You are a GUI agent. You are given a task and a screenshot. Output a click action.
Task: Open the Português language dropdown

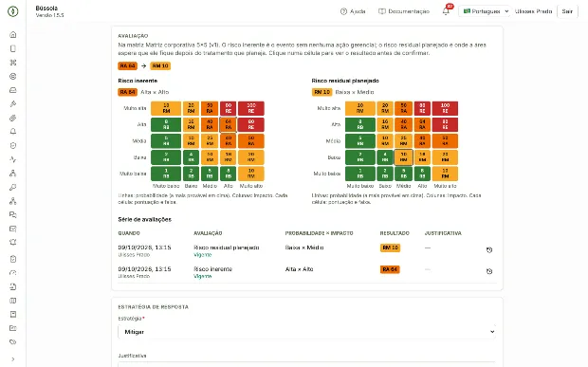[x=486, y=11]
